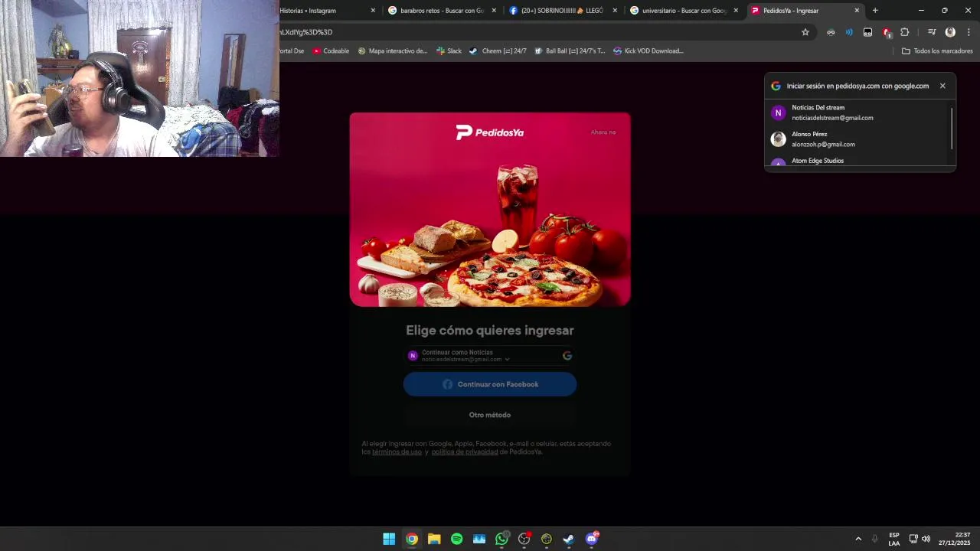Viewport: 980px width, 551px height.
Task: Click the incognito-glasses extension icon
Action: (831, 32)
